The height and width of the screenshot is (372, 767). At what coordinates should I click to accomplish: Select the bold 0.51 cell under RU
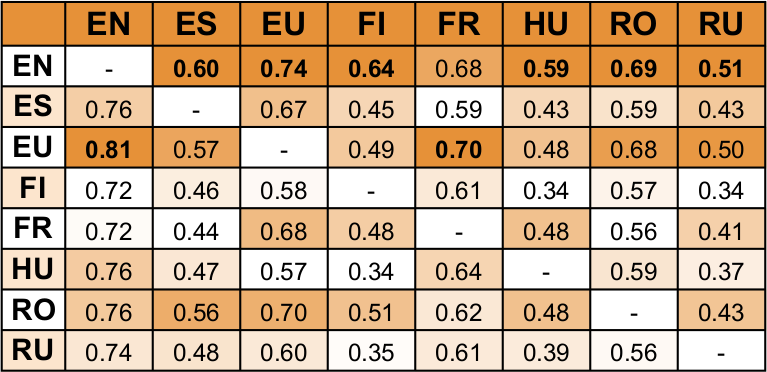pyautogui.click(x=722, y=67)
